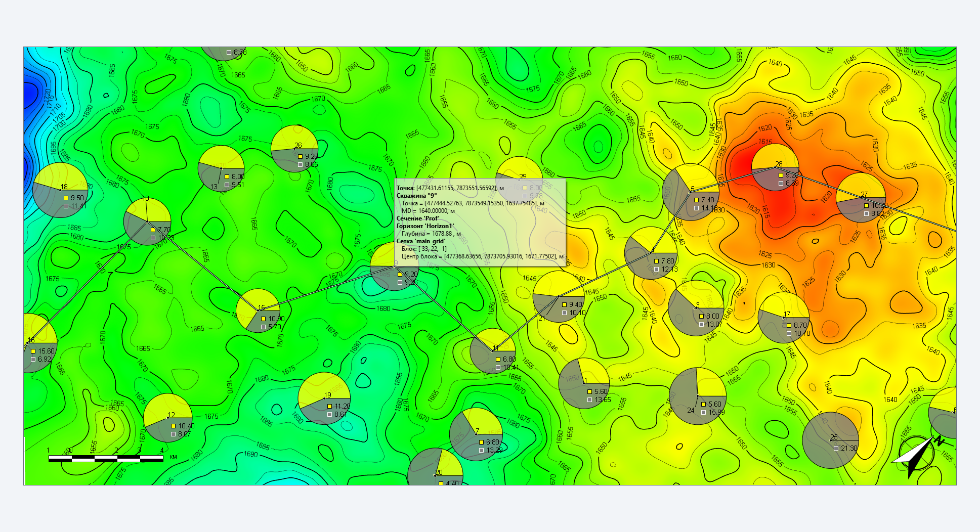Click value 13.29 of well 7
This screenshot has width=980, height=532.
494,450
